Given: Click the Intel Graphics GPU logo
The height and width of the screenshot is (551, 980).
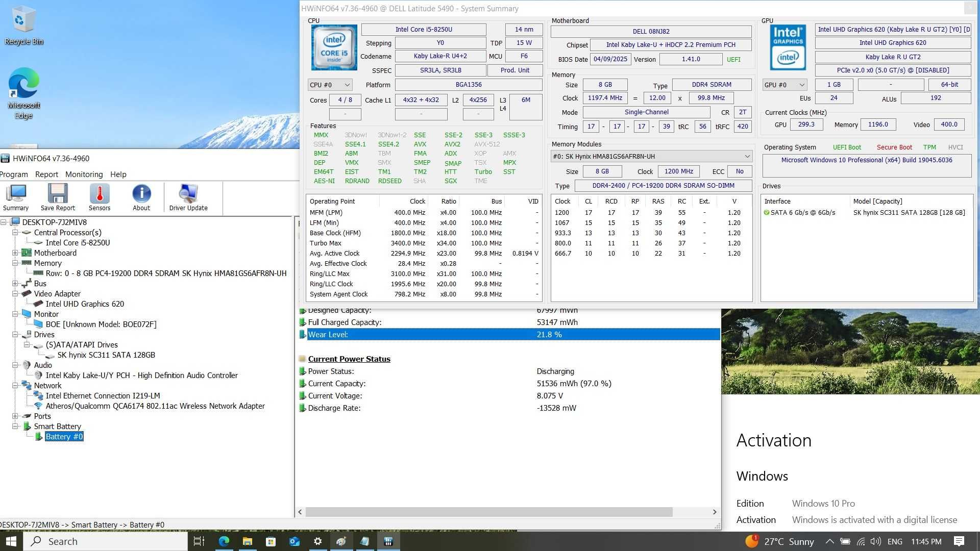Looking at the screenshot, I should [x=788, y=47].
